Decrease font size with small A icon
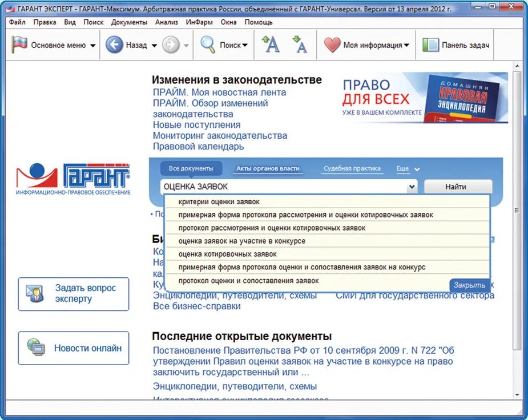This screenshot has height=420, width=528. [300, 45]
